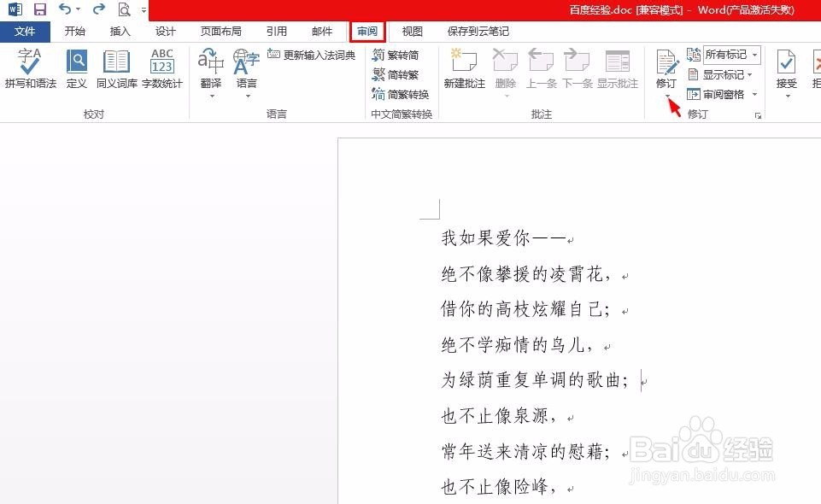Switch to the 插入 tab
The height and width of the screenshot is (504, 821).
coord(120,32)
